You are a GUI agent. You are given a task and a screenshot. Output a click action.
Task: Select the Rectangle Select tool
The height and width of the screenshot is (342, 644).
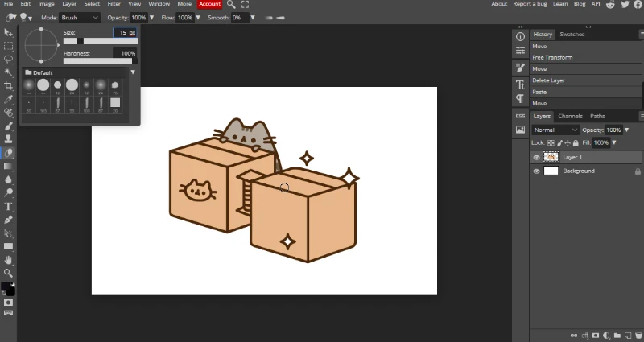(x=9, y=46)
